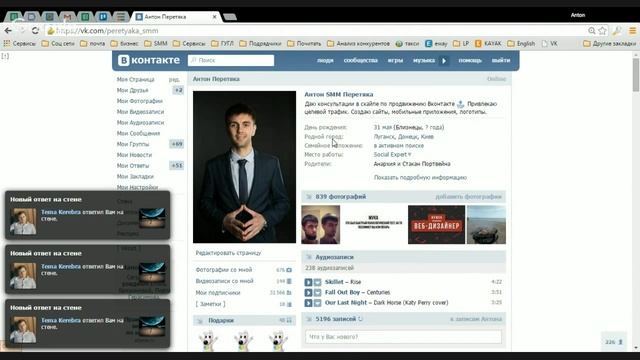Click ред. next to Моя Страница
The image size is (640, 360).
(174, 80)
